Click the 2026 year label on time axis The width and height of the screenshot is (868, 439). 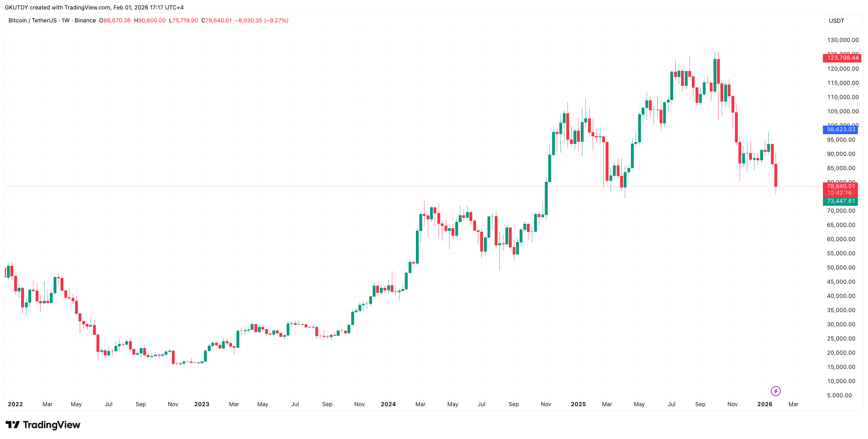coord(765,404)
